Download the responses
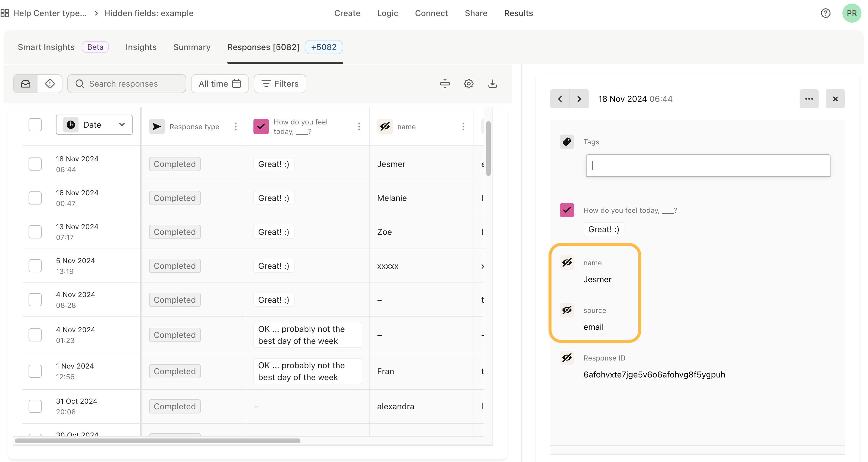 click(492, 83)
